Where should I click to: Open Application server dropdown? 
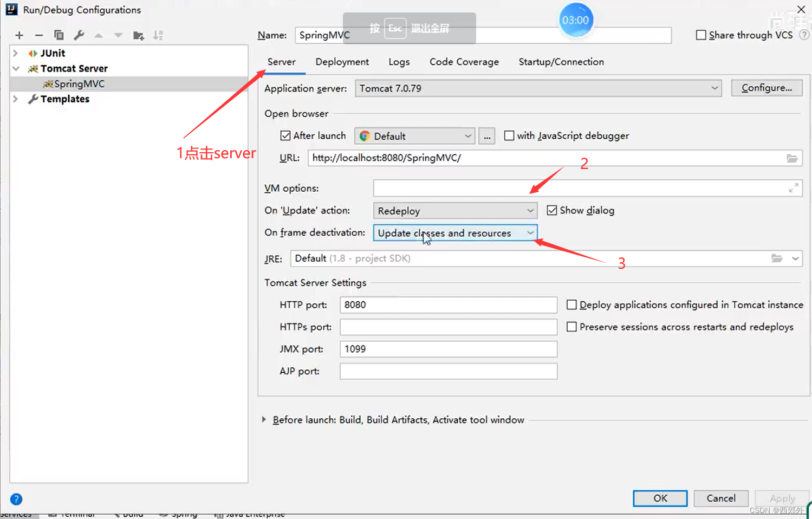pos(538,88)
